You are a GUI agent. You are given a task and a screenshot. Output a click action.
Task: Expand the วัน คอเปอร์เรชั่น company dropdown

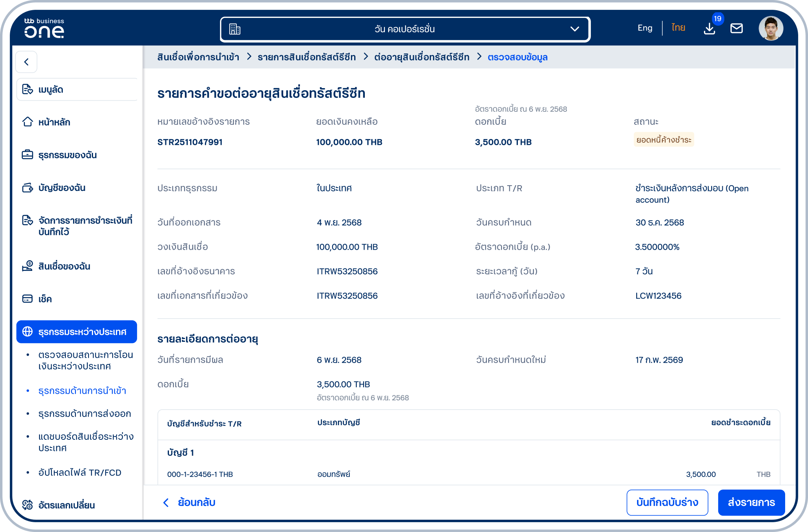405,29
